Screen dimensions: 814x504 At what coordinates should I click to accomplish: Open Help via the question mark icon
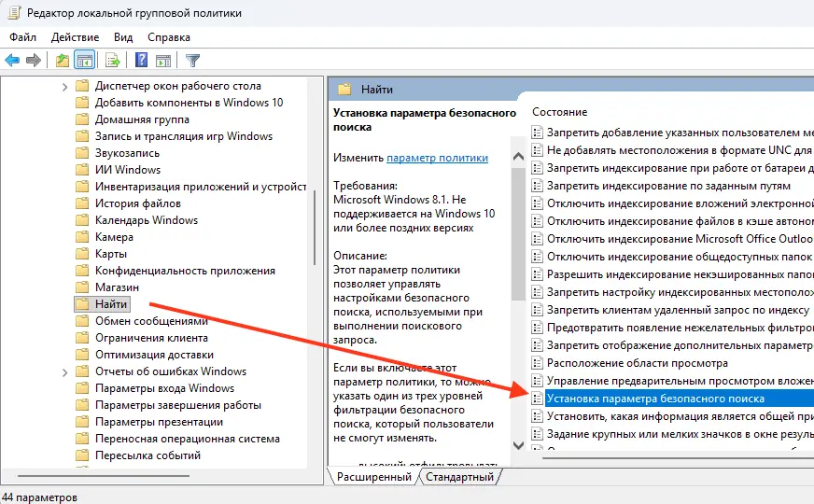(141, 61)
